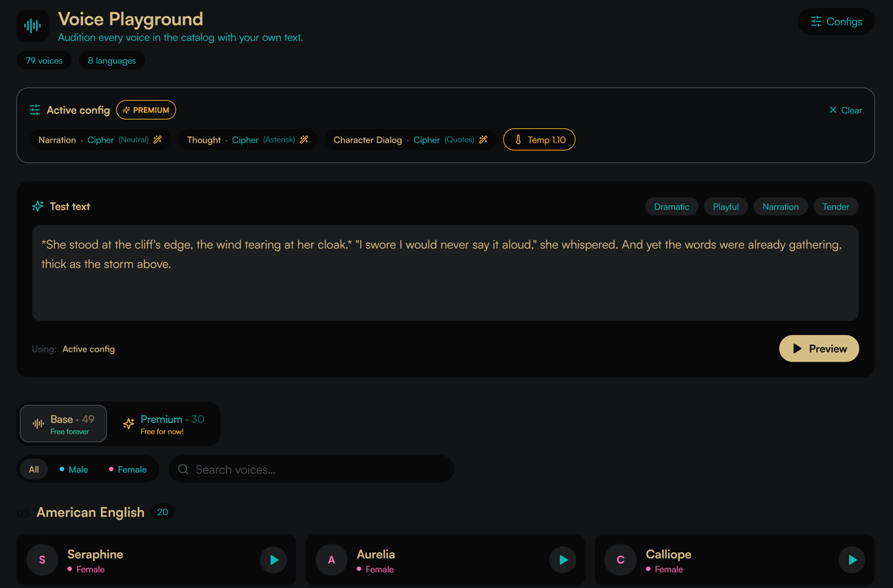Switch to the Base voices tab
The width and height of the screenshot is (893, 588).
(x=63, y=424)
